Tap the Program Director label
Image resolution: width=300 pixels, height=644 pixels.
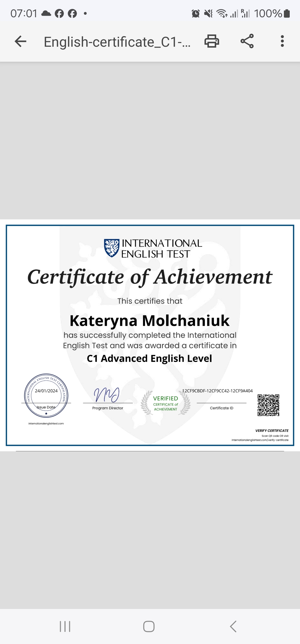click(x=108, y=408)
